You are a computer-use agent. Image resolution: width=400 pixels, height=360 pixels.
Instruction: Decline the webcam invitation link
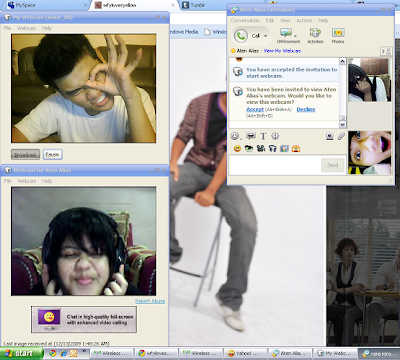click(306, 109)
